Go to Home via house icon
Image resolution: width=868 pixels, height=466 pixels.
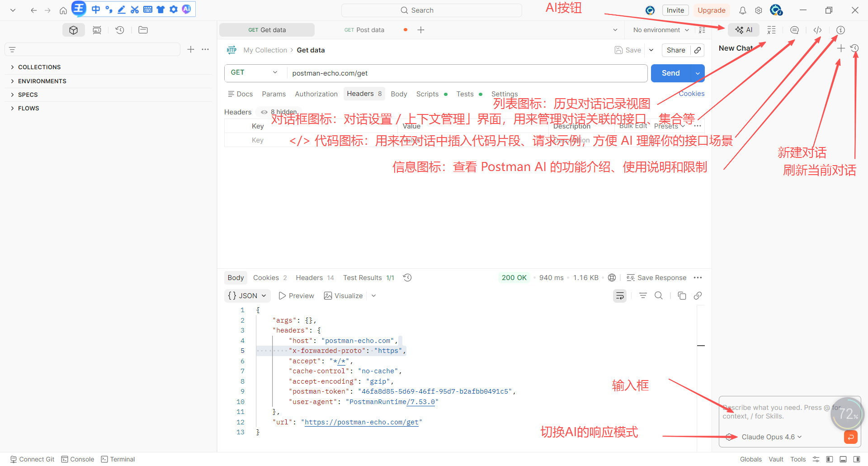click(63, 10)
